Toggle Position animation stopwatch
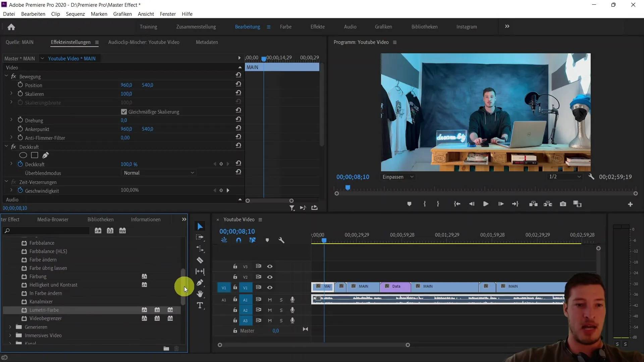This screenshot has height=362, width=644. [20, 85]
